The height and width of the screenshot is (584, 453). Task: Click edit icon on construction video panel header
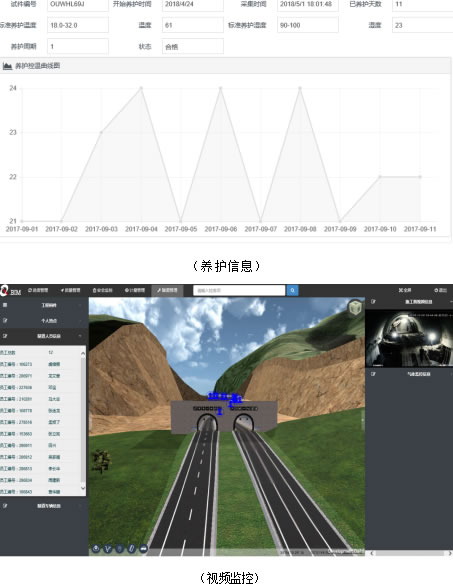pyautogui.click(x=373, y=302)
